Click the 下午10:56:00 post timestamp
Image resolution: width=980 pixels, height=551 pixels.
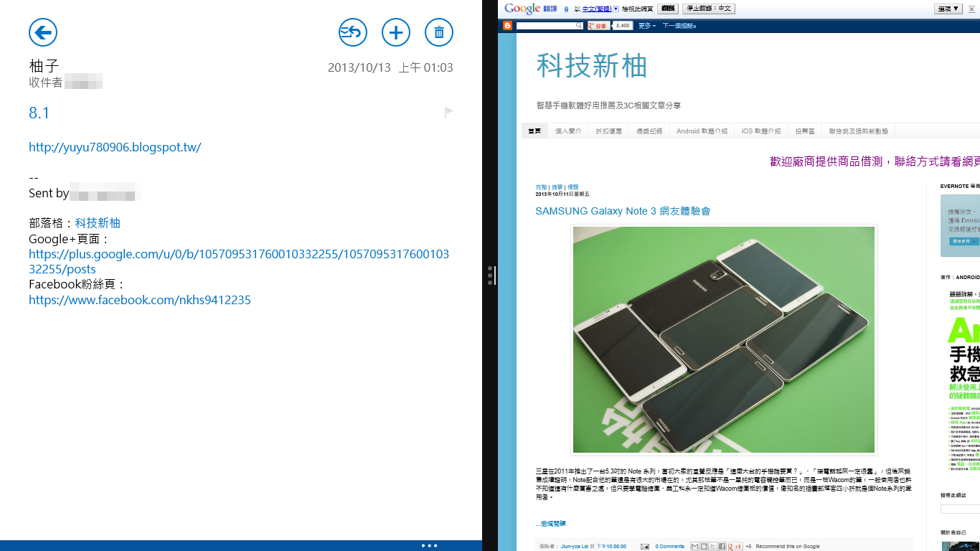pos(611,547)
